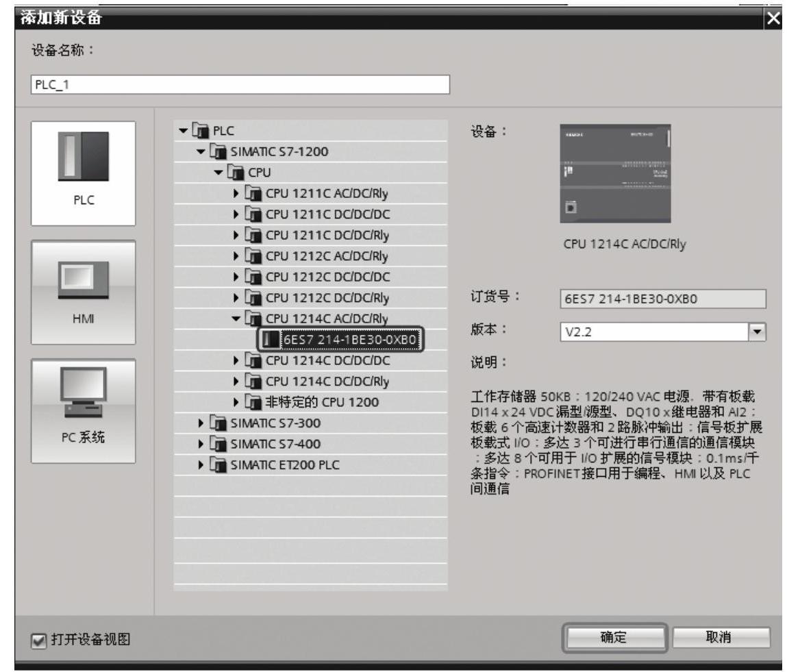787x672 pixels.
Task: Expand CPU 1212C DC/DC/Rly arrow
Action: coord(236,298)
